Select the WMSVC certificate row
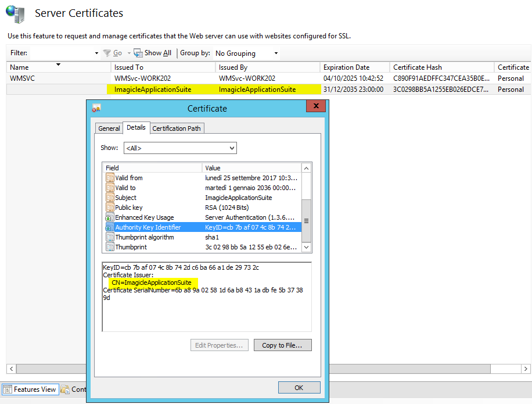The width and height of the screenshot is (532, 404). tap(23, 78)
